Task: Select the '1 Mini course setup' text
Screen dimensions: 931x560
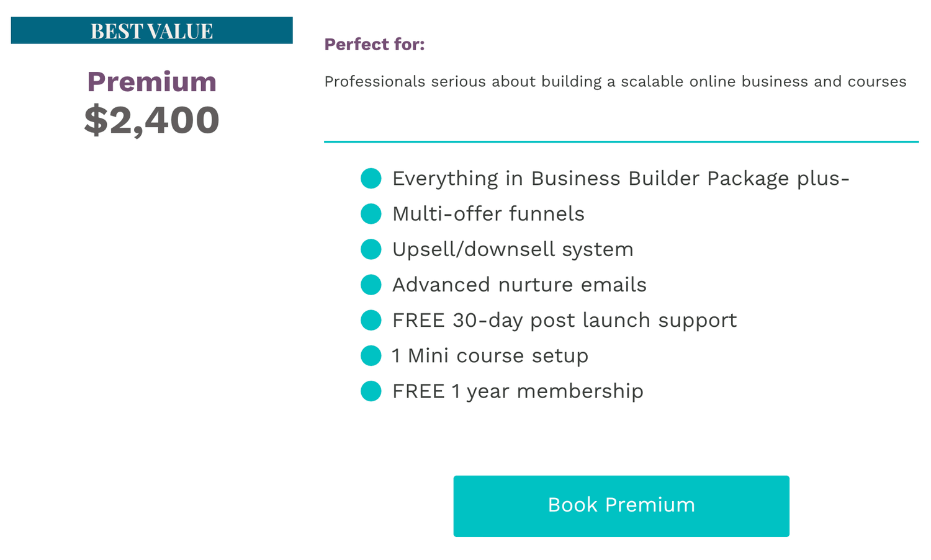Action: coord(490,356)
